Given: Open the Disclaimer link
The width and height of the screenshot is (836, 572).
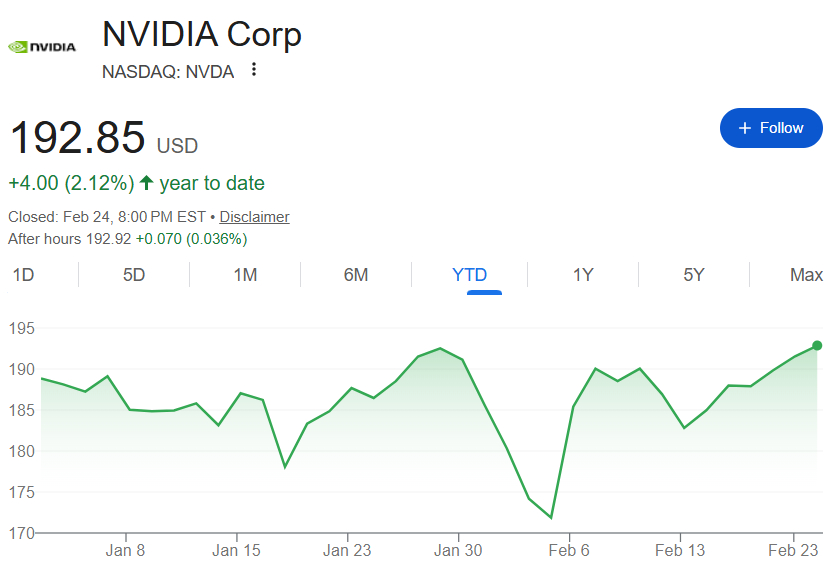Looking at the screenshot, I should (x=254, y=217).
